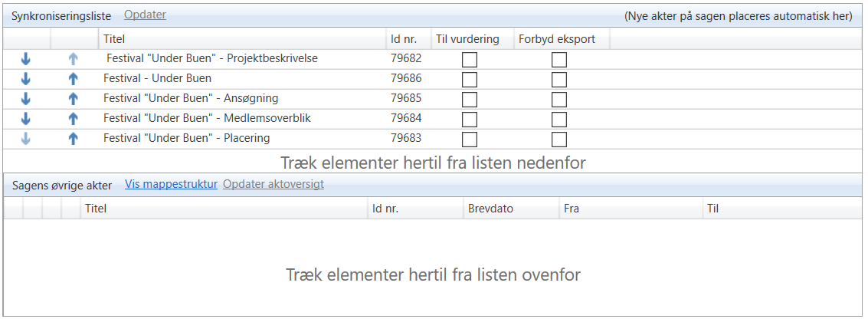Click 'Opdater aktoversigt' link

pos(273,184)
